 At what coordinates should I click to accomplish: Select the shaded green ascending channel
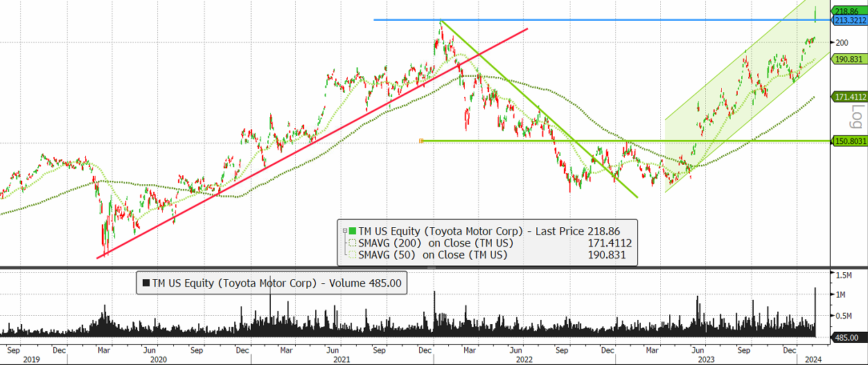pyautogui.click(x=747, y=97)
